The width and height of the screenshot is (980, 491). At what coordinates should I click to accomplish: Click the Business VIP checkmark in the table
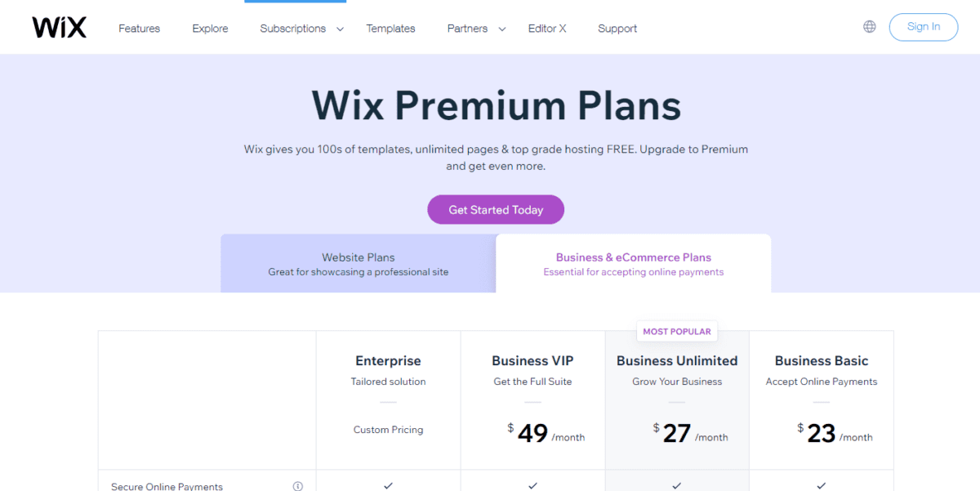(x=532, y=485)
